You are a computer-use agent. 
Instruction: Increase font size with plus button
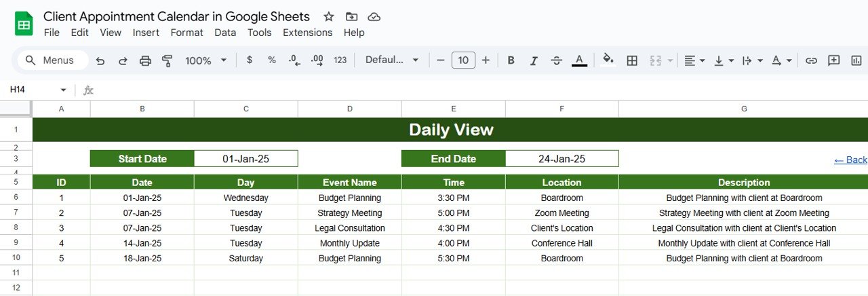[486, 60]
